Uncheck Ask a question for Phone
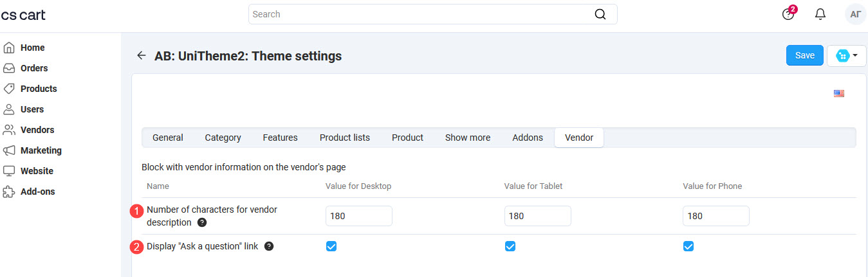The height and width of the screenshot is (277, 868). point(688,246)
